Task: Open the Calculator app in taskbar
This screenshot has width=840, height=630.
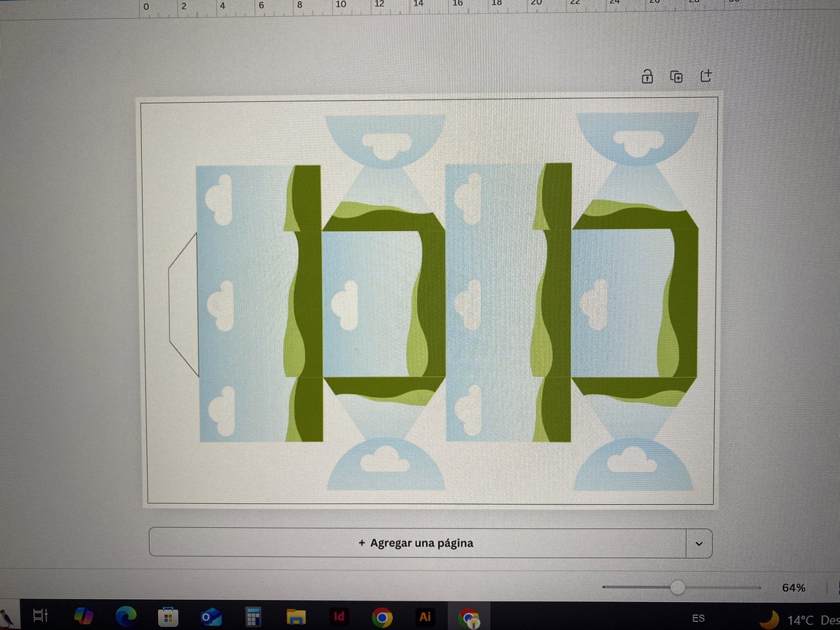Action: click(x=253, y=617)
